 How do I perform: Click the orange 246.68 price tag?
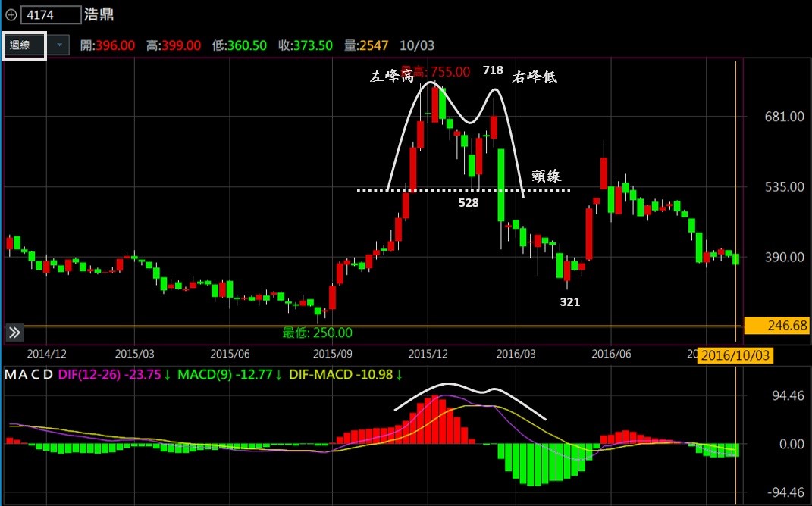(x=777, y=326)
